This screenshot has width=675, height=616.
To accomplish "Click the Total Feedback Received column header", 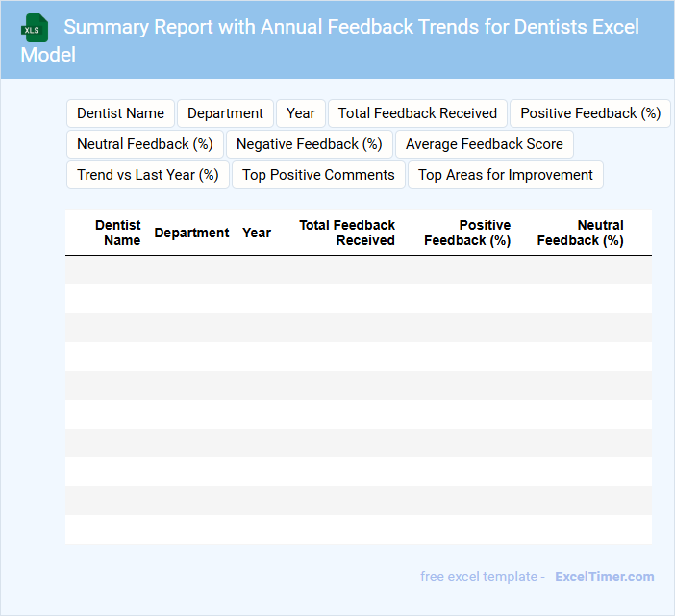I will [x=347, y=233].
